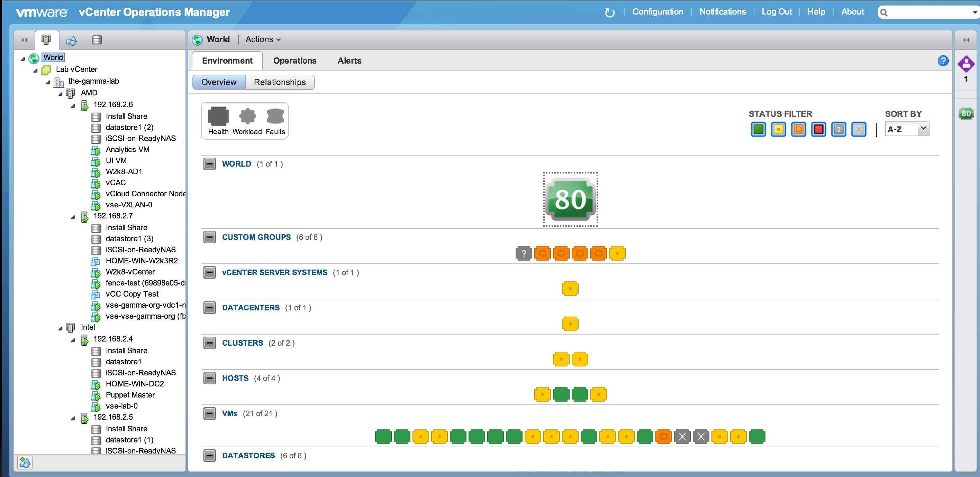The width and height of the screenshot is (980, 477).
Task: Click the World health score 80 badge
Action: point(570,199)
